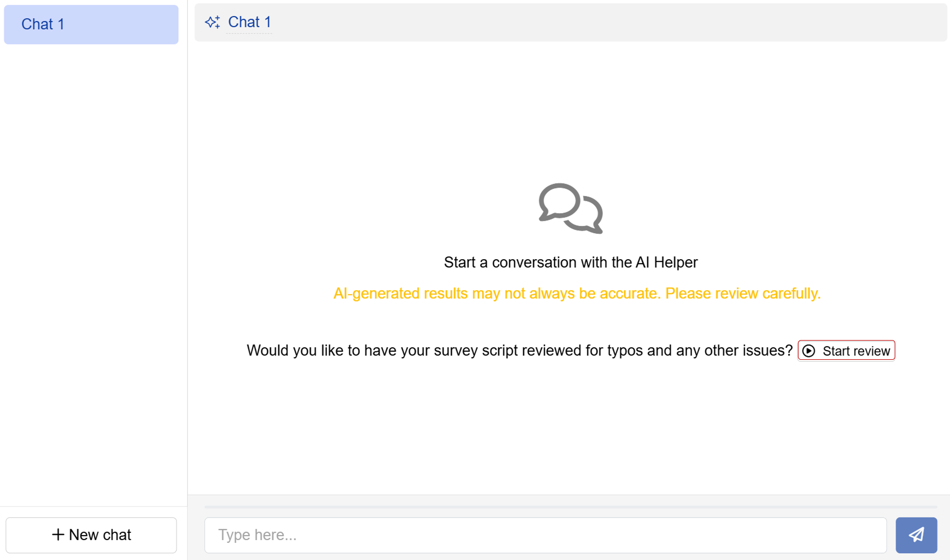Click empty space in the gray header bar
This screenshot has width=950, height=560.
click(x=604, y=23)
